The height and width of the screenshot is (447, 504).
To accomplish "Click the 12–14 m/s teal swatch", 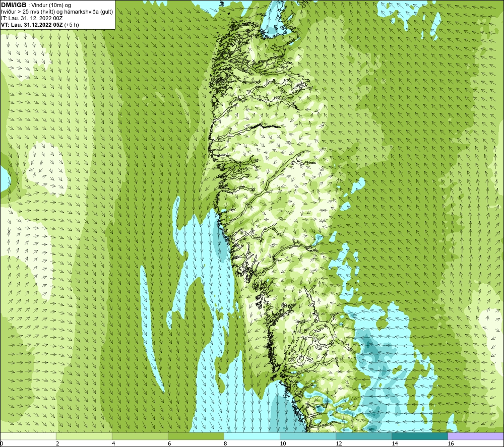I will pos(364,436).
